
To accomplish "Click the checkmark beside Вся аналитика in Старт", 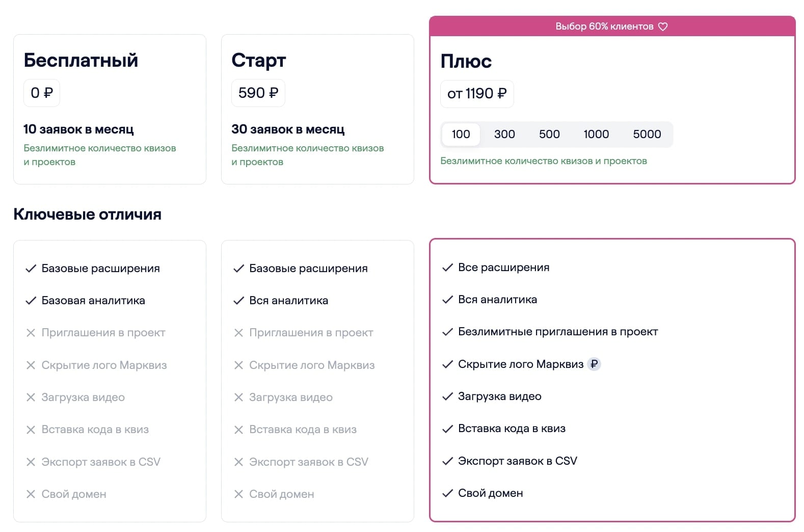I will click(x=238, y=301).
